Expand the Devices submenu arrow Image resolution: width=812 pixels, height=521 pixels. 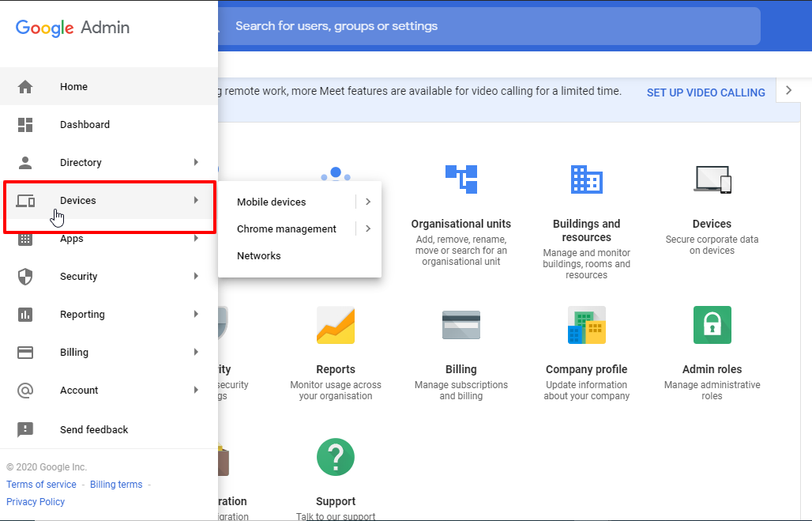coord(196,200)
